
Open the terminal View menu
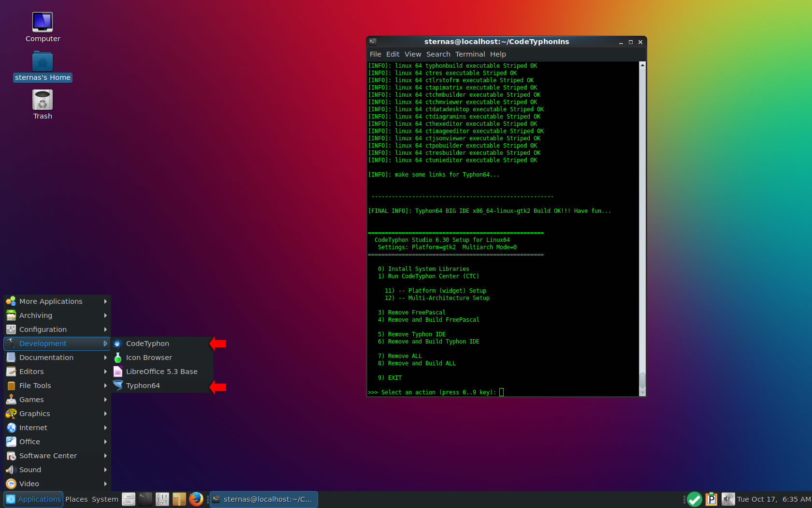coord(413,54)
